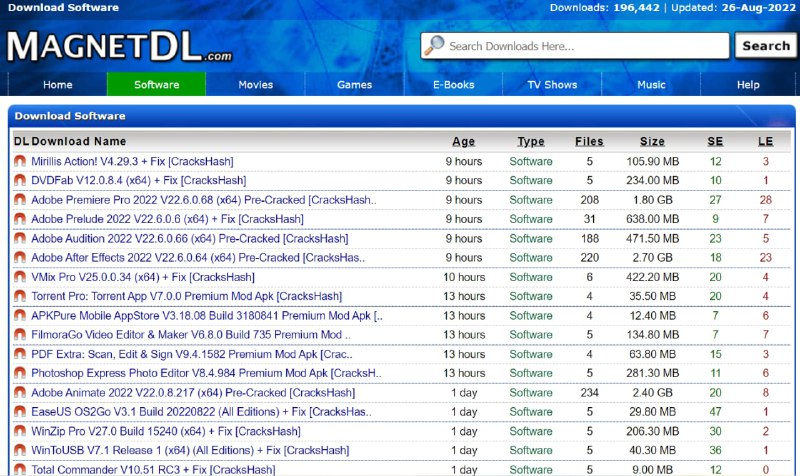Click the Download Name column header

click(79, 141)
